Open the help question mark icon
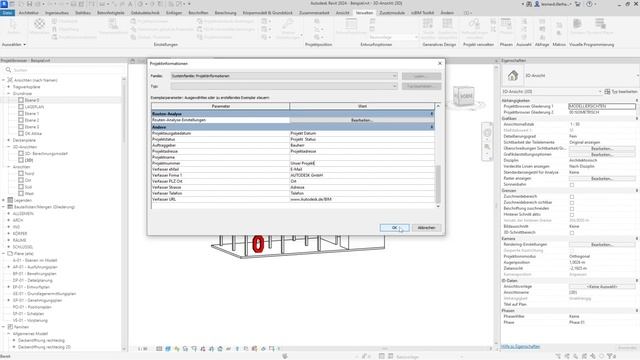640x360 pixels. [x=589, y=4]
